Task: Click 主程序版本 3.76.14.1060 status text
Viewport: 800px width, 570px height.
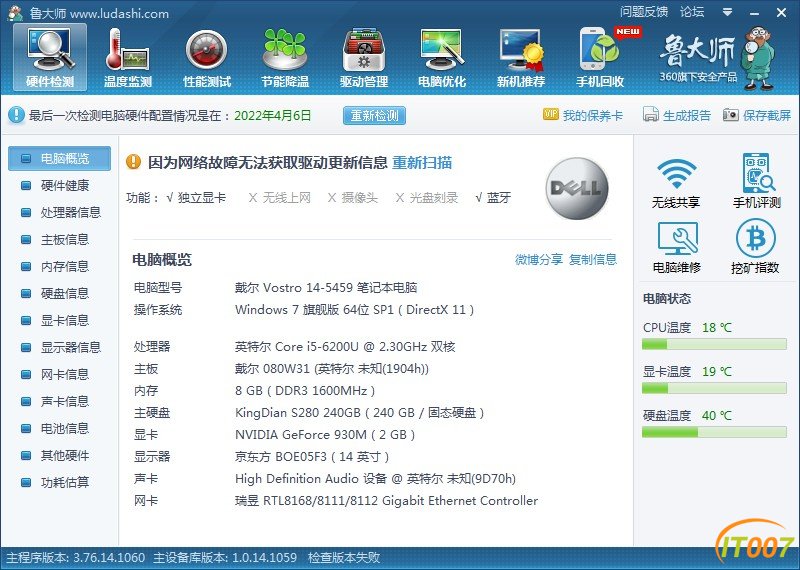Action: click(x=75, y=557)
